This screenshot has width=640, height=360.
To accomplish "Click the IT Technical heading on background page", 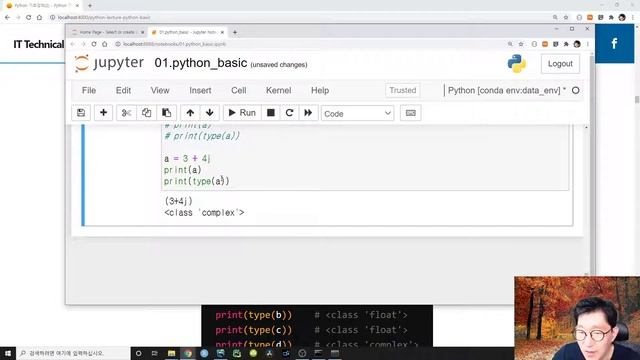I will click(38, 44).
